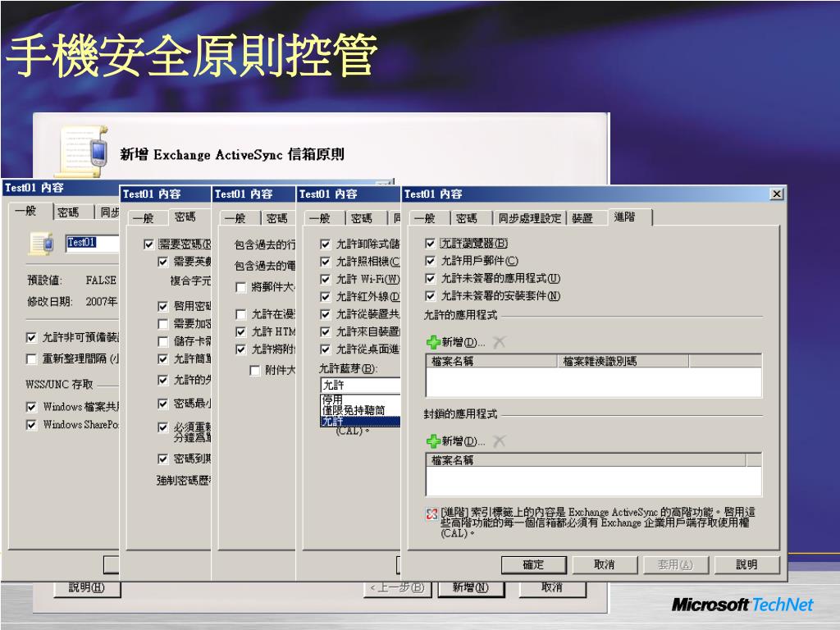
Task: Click 取消 button in wizard window
Action: (552, 587)
